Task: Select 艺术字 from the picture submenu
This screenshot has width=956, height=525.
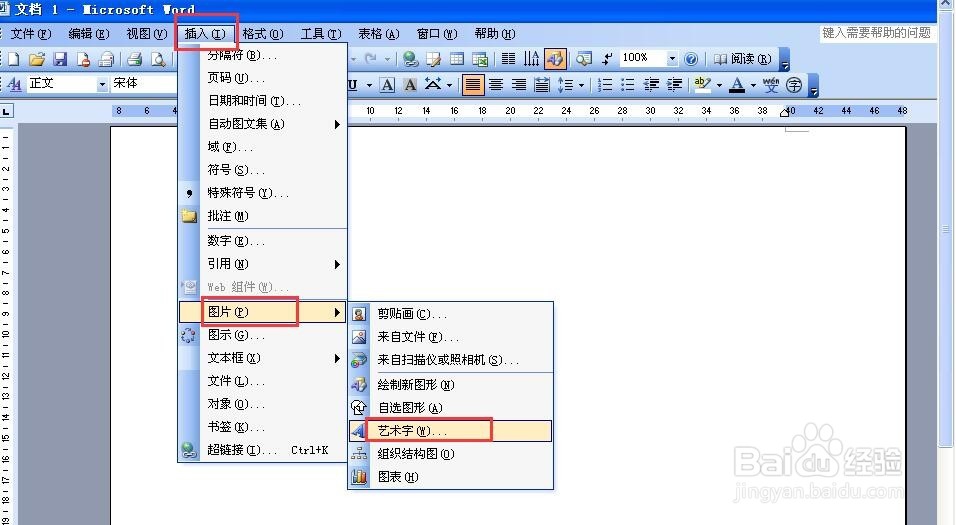Action: 451,430
